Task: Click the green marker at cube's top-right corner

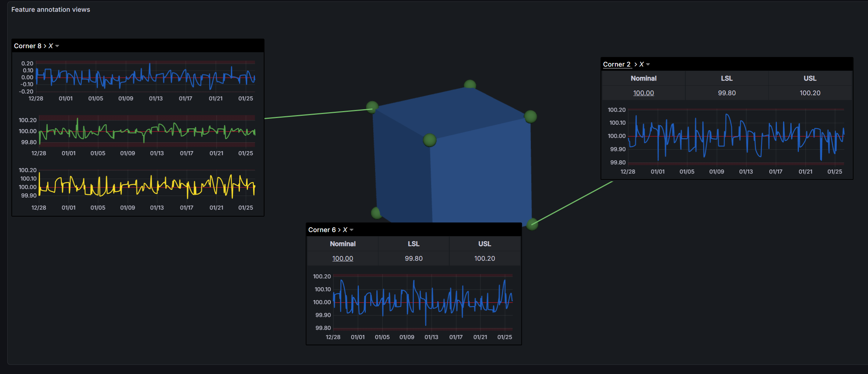Action: coord(530,117)
